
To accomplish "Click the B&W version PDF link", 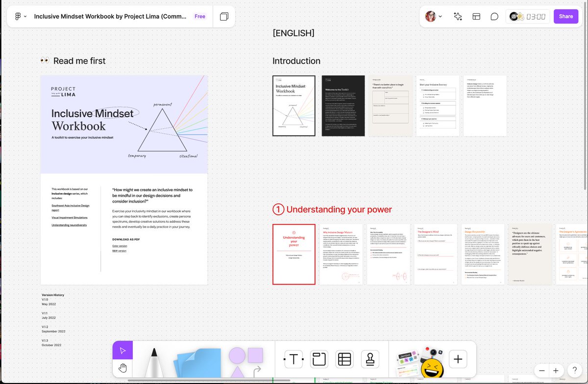I will 119,251.
